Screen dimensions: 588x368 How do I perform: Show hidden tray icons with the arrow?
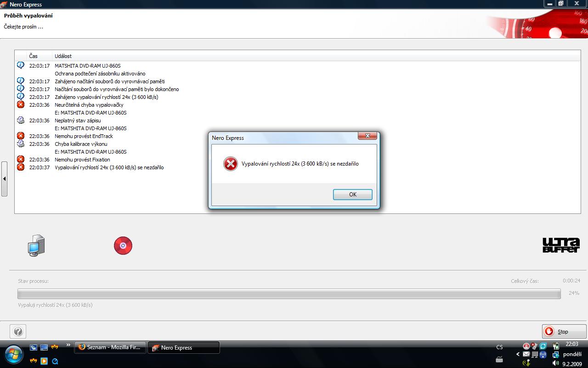pos(518,354)
